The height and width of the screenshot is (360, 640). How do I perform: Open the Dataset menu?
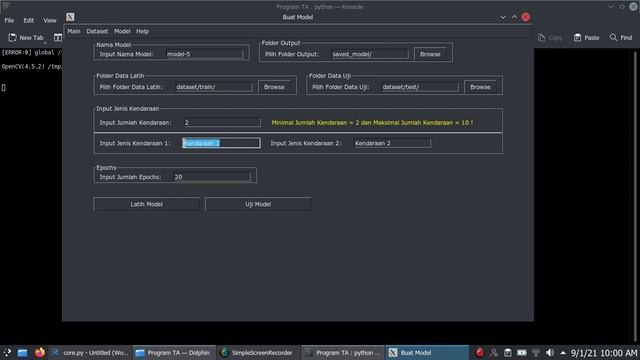97,31
